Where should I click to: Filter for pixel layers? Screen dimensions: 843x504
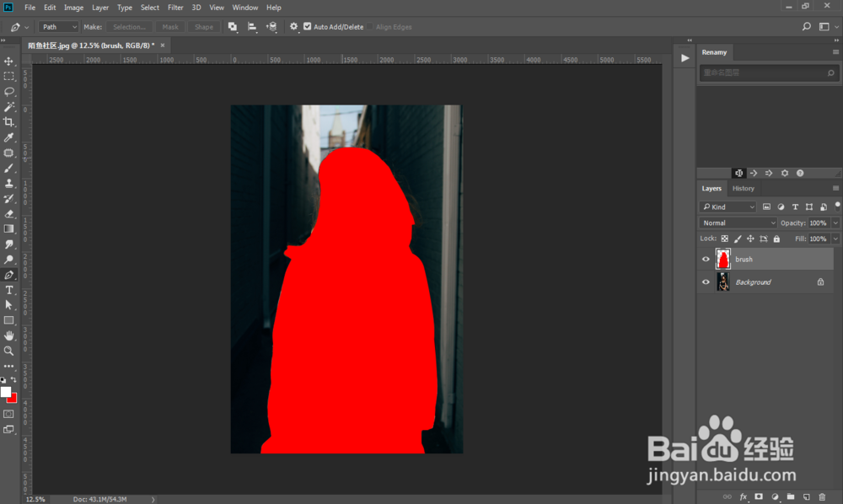click(766, 206)
